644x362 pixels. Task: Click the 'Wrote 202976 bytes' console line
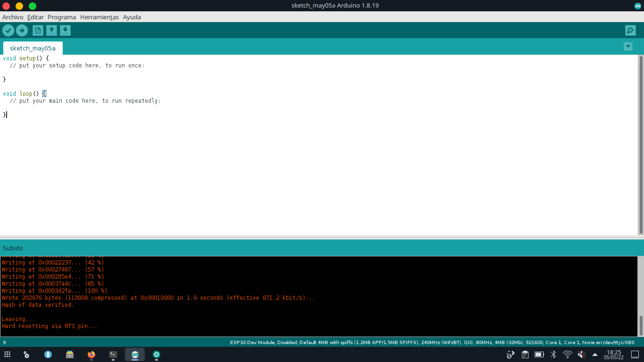coord(158,298)
